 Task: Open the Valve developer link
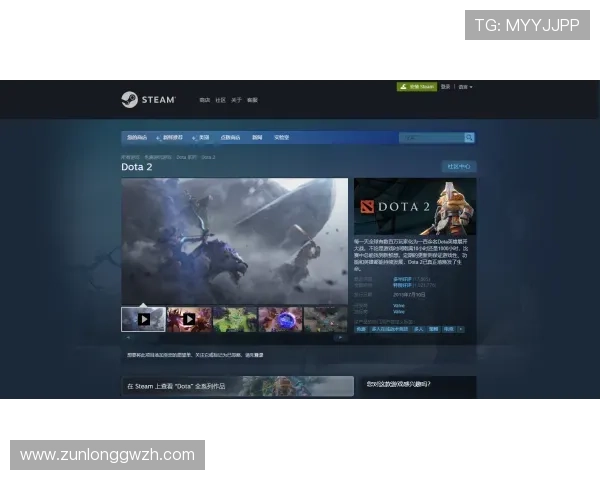point(399,305)
